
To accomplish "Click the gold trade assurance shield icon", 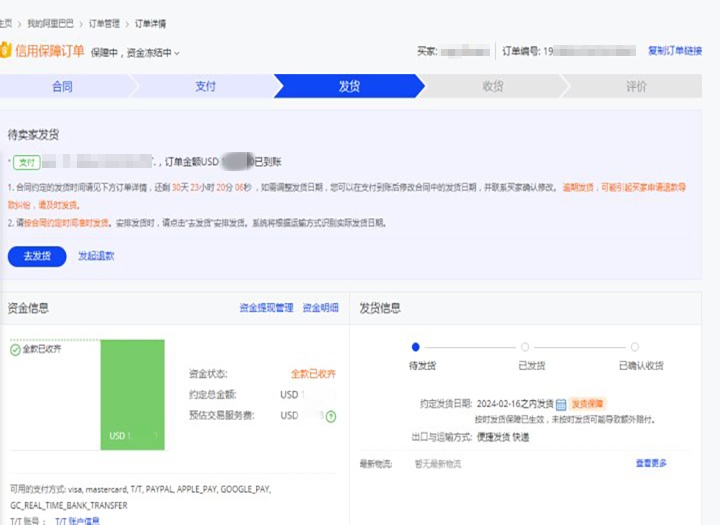I will (x=5, y=50).
